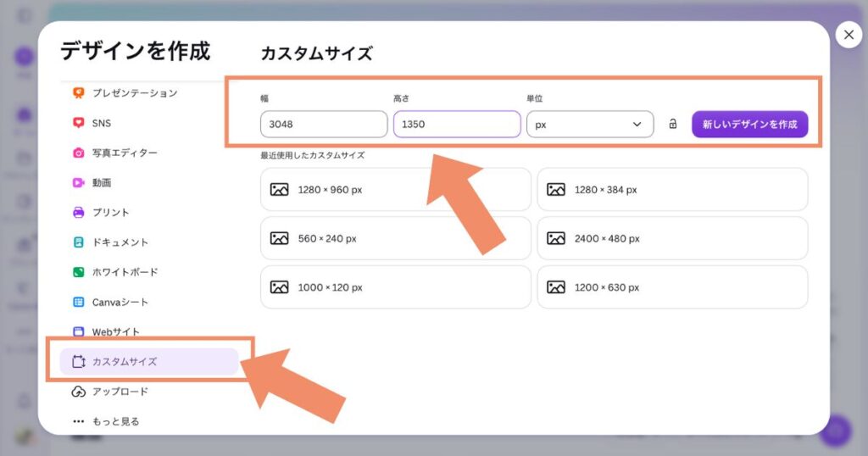Open 写真エディター category

(x=125, y=153)
